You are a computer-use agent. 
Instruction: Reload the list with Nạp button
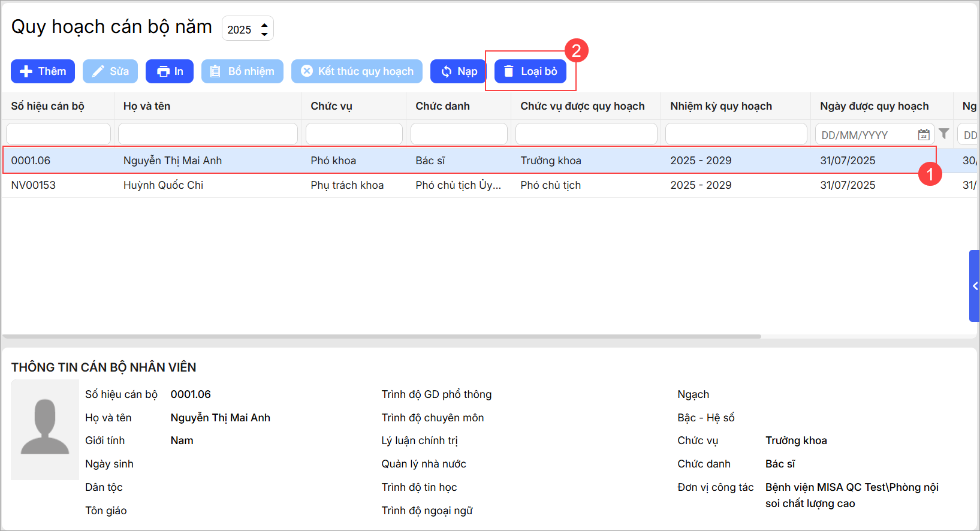[459, 71]
